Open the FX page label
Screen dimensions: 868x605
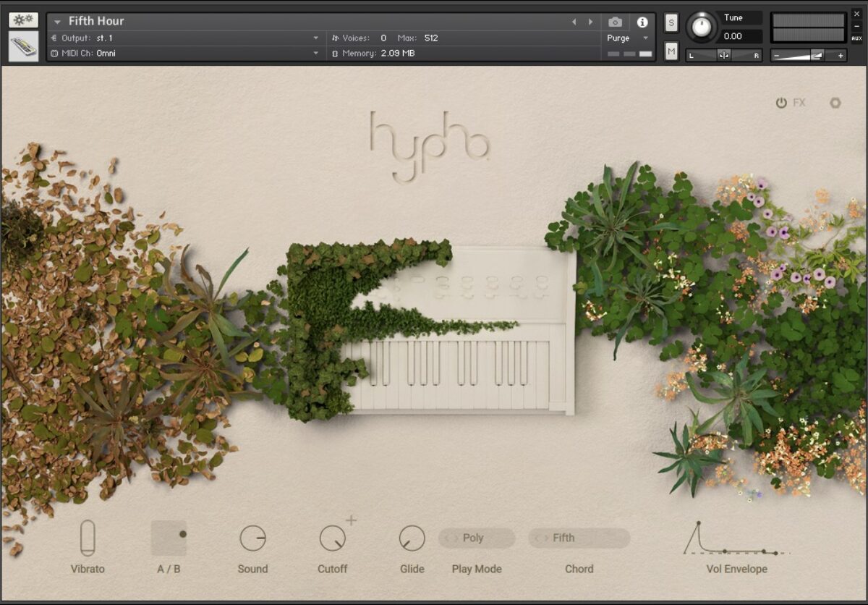coord(799,103)
